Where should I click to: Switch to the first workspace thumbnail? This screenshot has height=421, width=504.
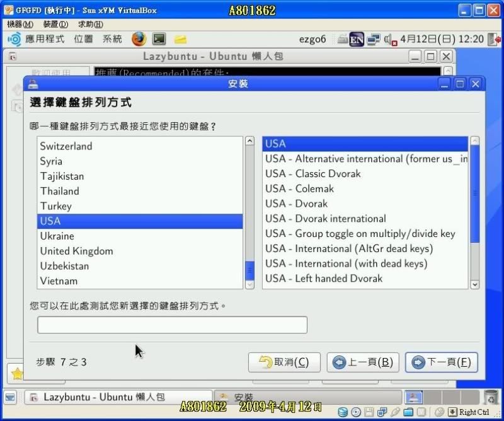coord(413,397)
